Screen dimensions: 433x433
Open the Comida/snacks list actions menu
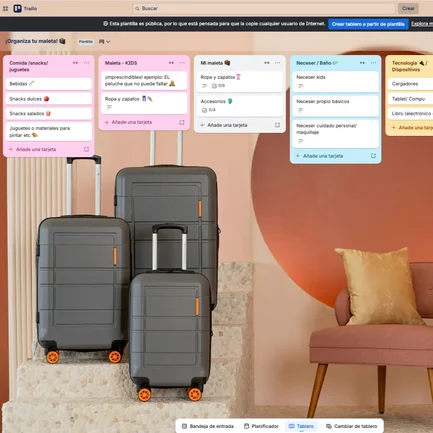click(87, 63)
